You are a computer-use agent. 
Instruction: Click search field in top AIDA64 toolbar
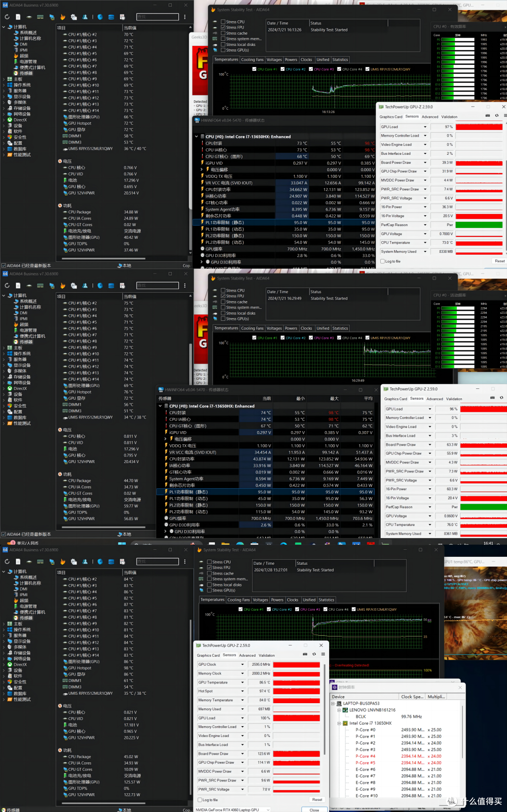(157, 17)
